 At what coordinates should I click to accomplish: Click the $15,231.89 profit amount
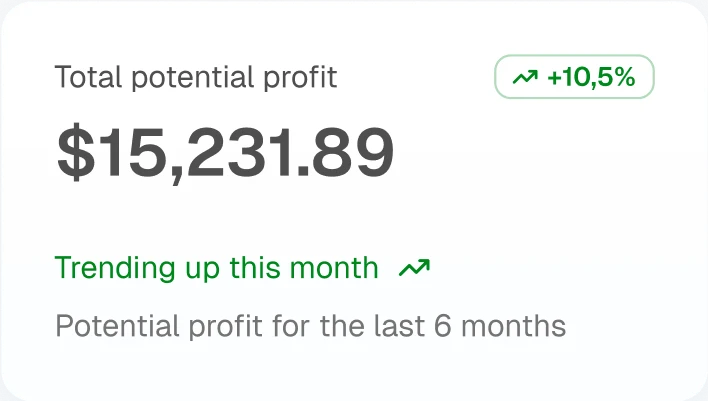pyautogui.click(x=225, y=154)
